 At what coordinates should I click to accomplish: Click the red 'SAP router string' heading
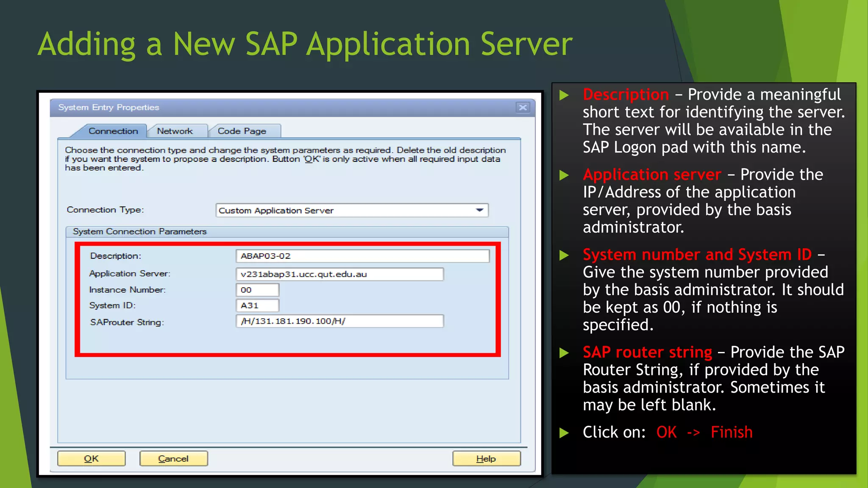point(647,352)
